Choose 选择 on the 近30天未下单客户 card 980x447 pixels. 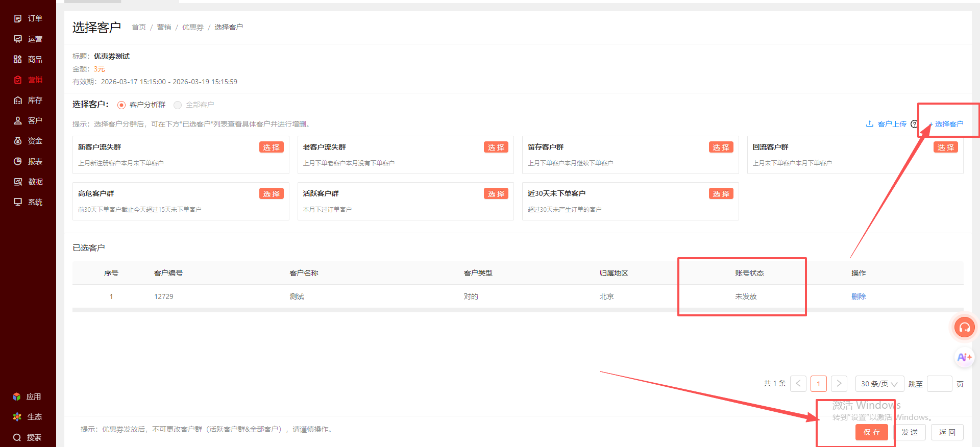pos(721,194)
